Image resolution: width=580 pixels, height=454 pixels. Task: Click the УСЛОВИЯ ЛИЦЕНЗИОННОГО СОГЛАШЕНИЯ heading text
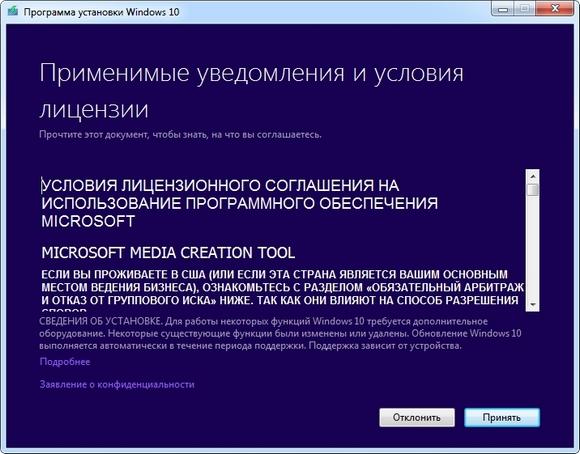click(239, 203)
